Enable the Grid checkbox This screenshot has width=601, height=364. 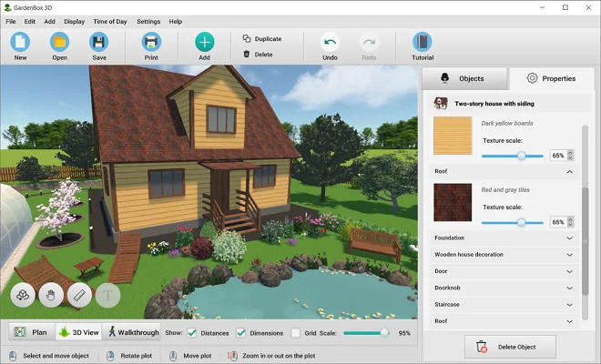pyautogui.click(x=296, y=332)
